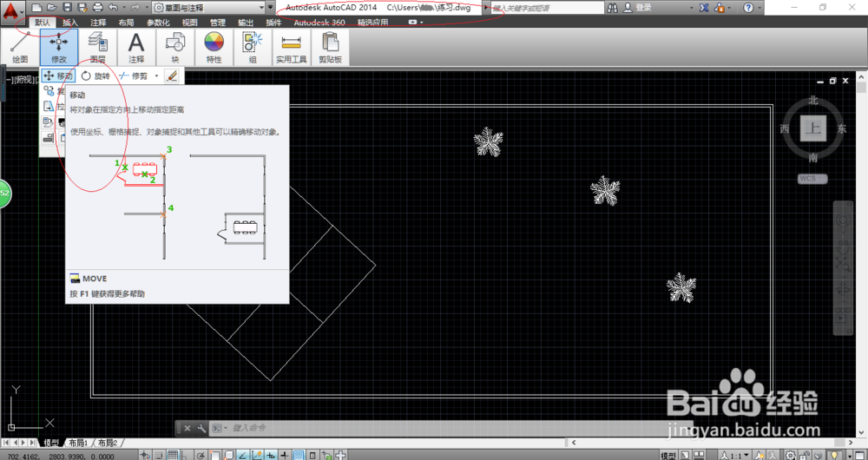This screenshot has width=868, height=460.
Task: Click 北 (North) on the ViewCube compass
Action: click(x=813, y=100)
